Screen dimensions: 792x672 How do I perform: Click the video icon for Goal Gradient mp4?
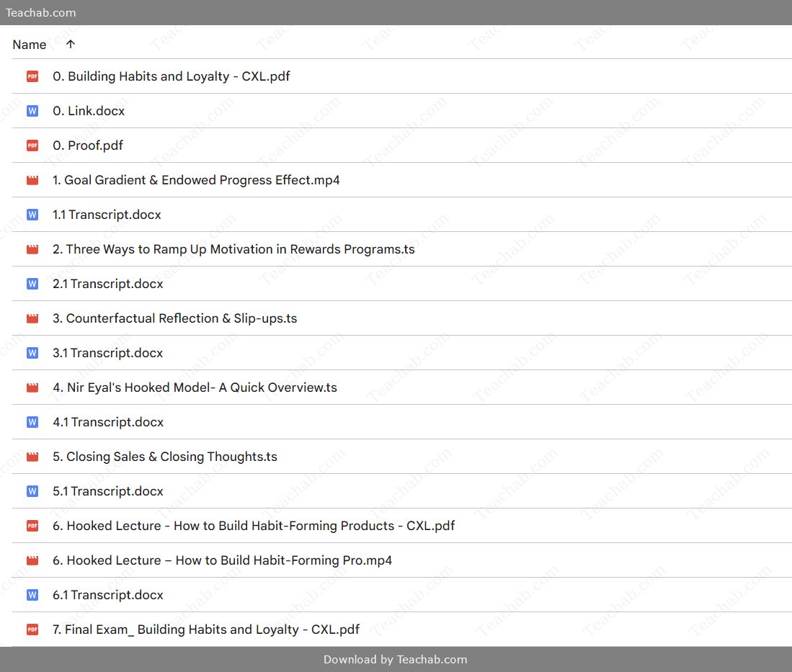pos(32,180)
